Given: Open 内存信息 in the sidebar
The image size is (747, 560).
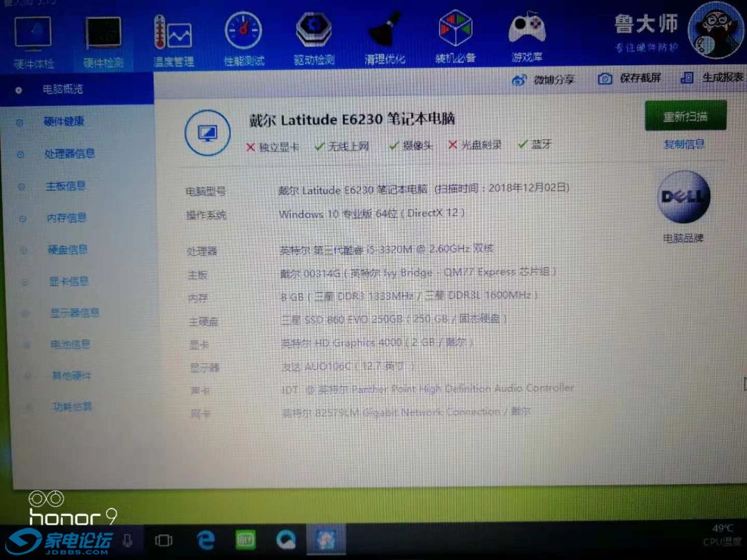Looking at the screenshot, I should tap(67, 218).
